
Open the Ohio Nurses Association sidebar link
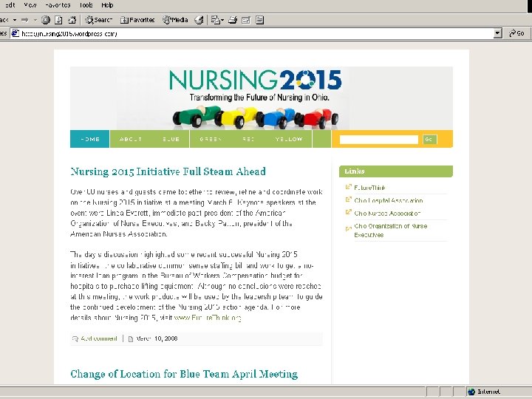point(387,214)
